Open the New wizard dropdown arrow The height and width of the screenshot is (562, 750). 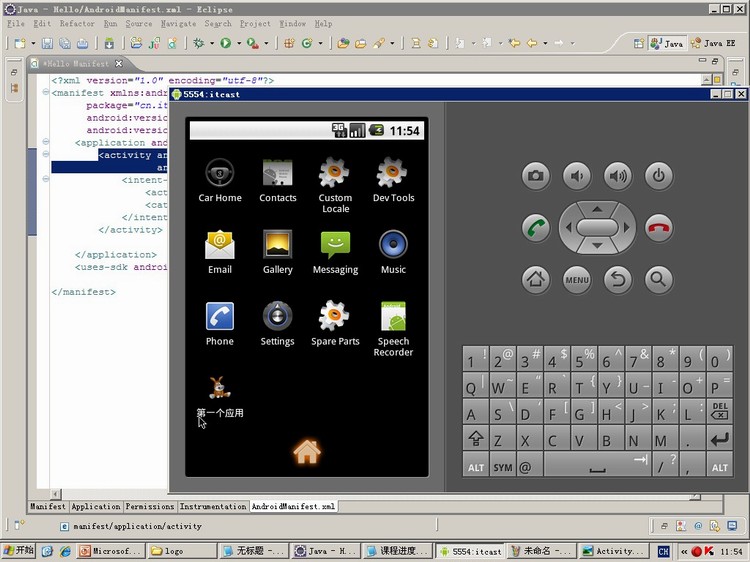[33, 43]
